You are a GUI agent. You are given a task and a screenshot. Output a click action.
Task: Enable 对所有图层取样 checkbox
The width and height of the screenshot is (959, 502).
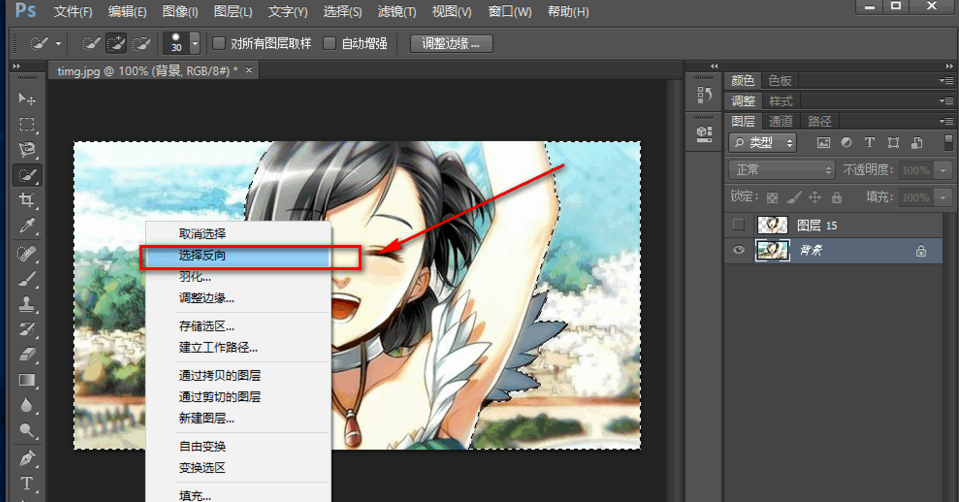point(219,44)
